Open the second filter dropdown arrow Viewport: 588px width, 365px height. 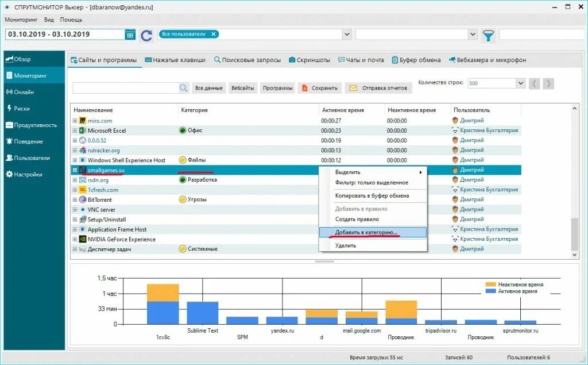473,34
